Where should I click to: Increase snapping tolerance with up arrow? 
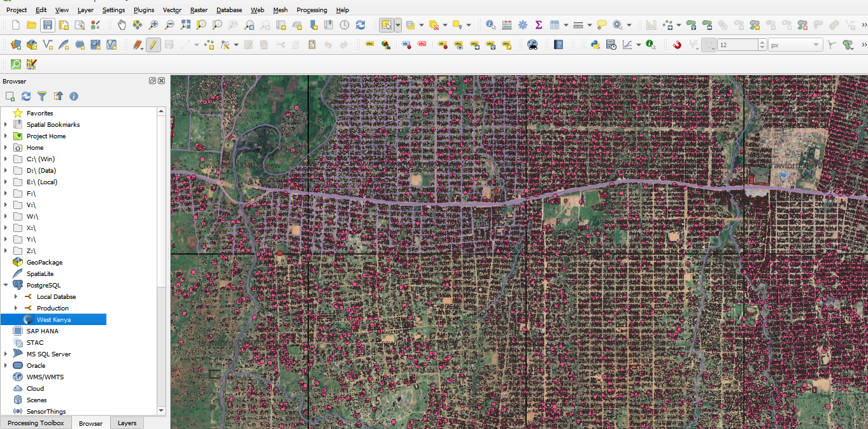762,42
